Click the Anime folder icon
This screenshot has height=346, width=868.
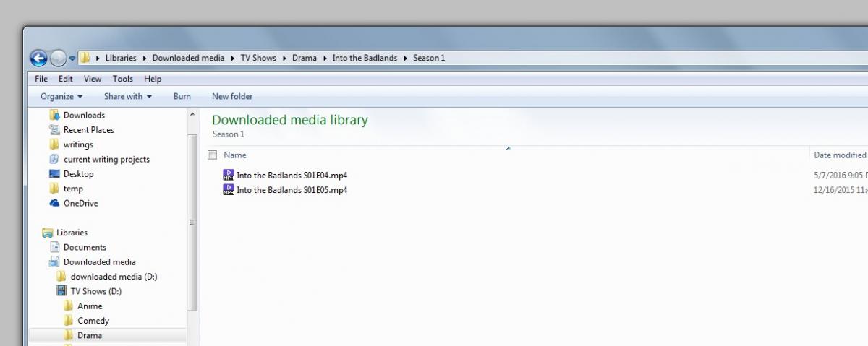click(x=68, y=306)
